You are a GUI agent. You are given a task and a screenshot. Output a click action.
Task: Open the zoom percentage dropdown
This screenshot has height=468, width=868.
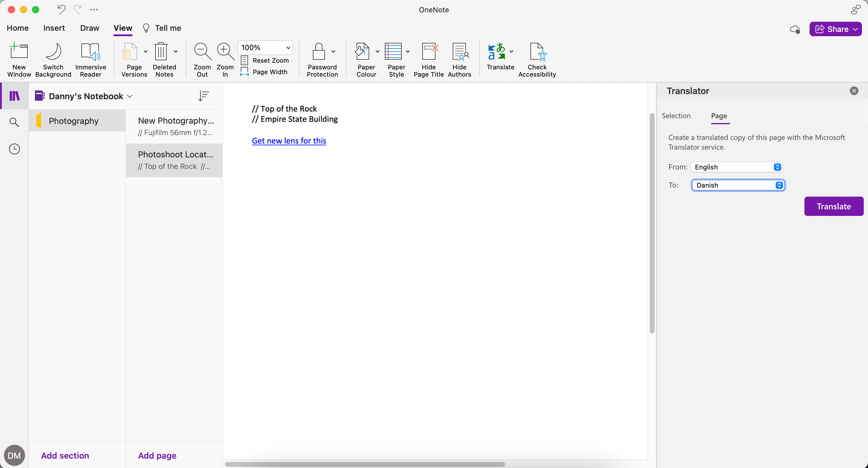[x=265, y=48]
